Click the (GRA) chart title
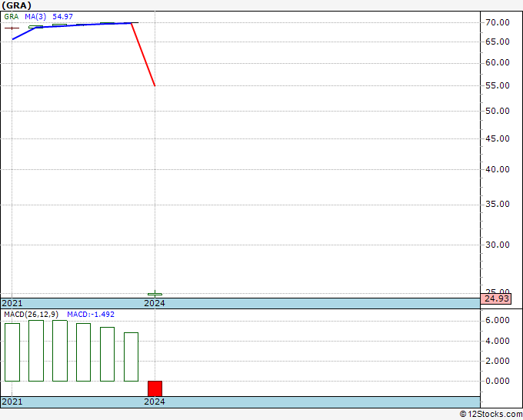Screen dimensions: 523x420 click(16, 5)
